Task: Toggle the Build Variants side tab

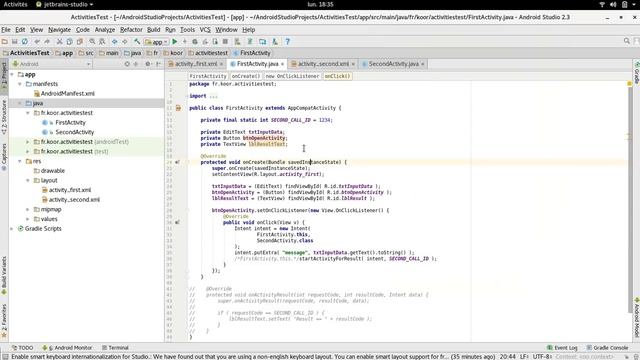Action: [4, 276]
